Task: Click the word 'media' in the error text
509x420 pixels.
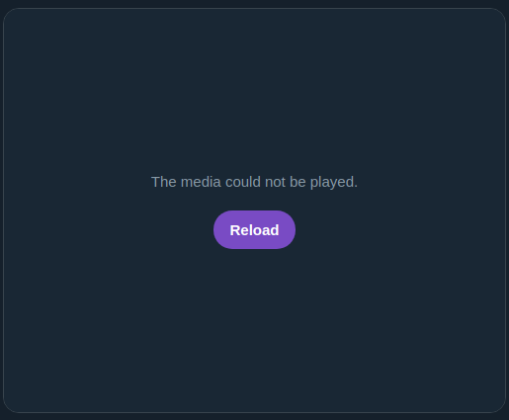Action: click(x=201, y=182)
